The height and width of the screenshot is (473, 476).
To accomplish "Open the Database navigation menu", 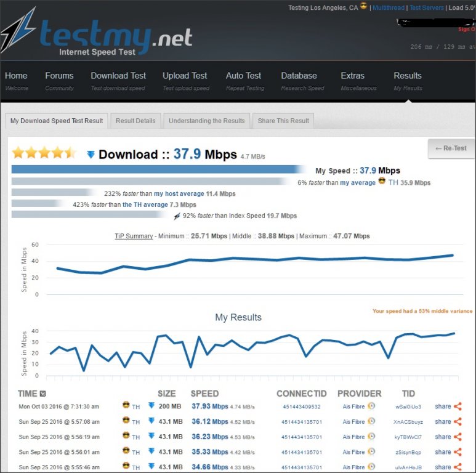I will 299,76.
